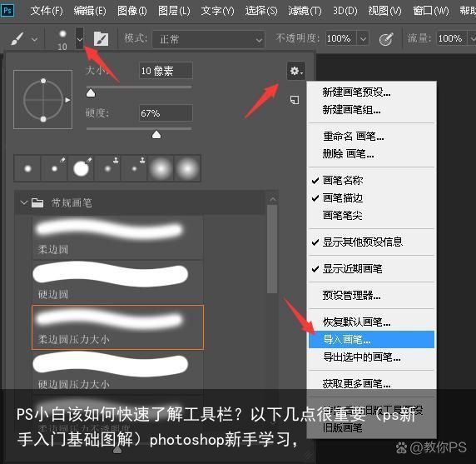Image resolution: width=476 pixels, height=464 pixels.
Task: Select the Brush tool preset icon
Action: 17,39
